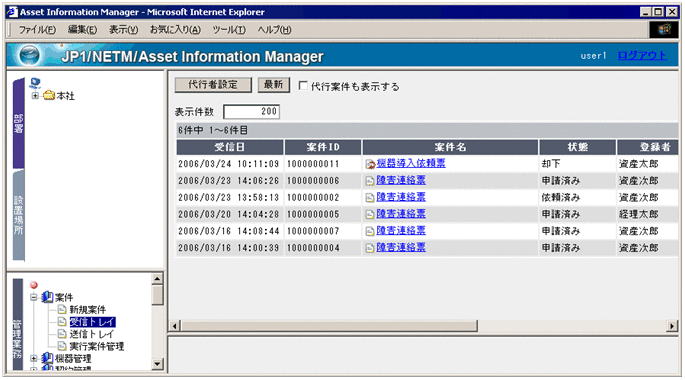Viewport: 685px width, 380px height.
Task: Click the 受信トレイ document icon
Action: pyautogui.click(x=62, y=322)
